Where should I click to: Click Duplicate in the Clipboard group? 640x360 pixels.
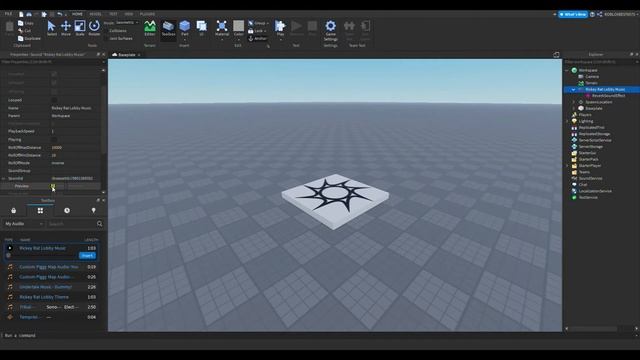point(29,38)
